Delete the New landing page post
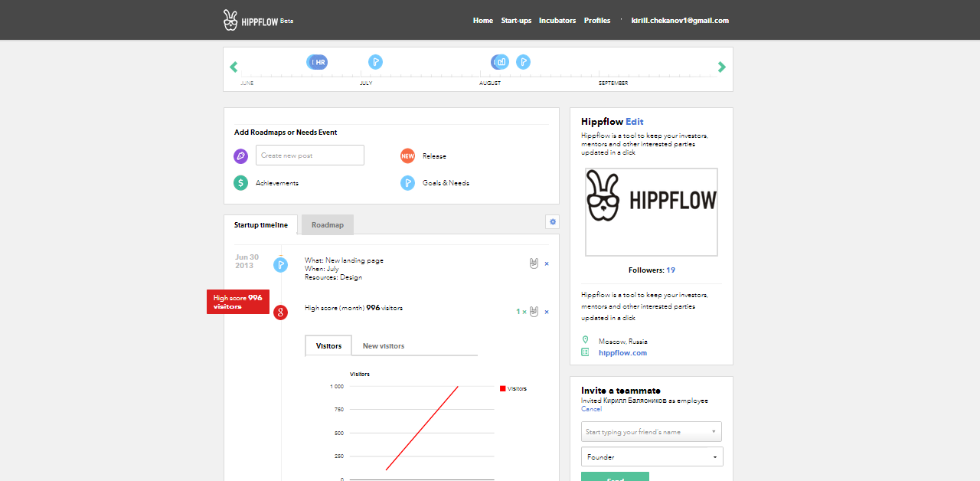The width and height of the screenshot is (980, 481). pyautogui.click(x=547, y=263)
